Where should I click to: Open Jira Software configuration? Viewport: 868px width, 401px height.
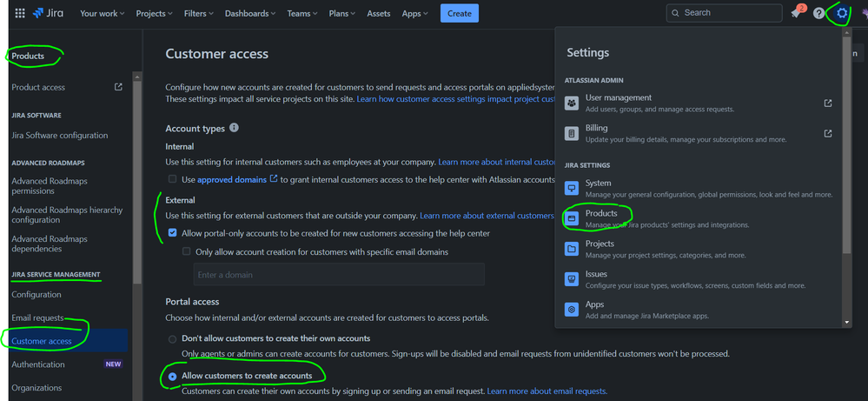60,135
